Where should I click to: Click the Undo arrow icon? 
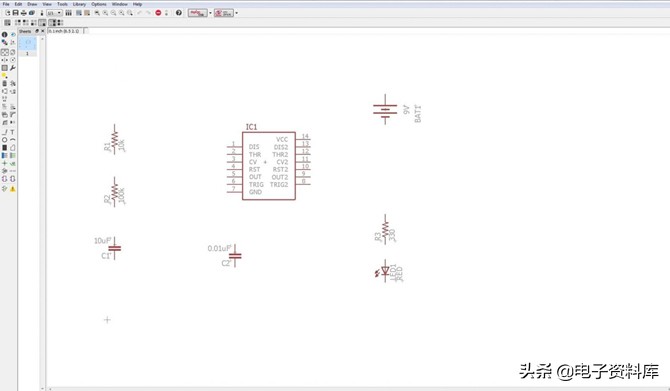[x=139, y=13]
